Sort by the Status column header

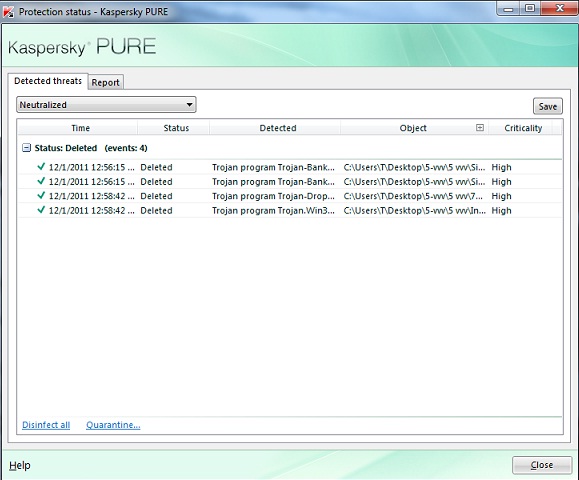(174, 128)
